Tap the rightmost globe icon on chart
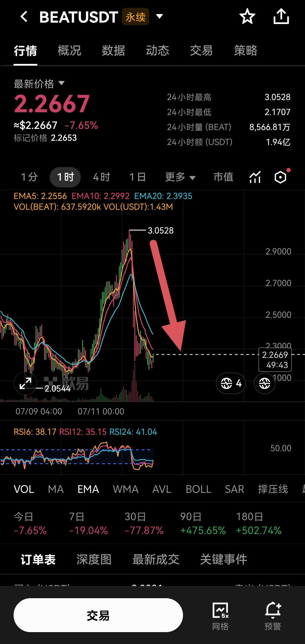Image resolution: width=305 pixels, height=644 pixels. coord(265,383)
